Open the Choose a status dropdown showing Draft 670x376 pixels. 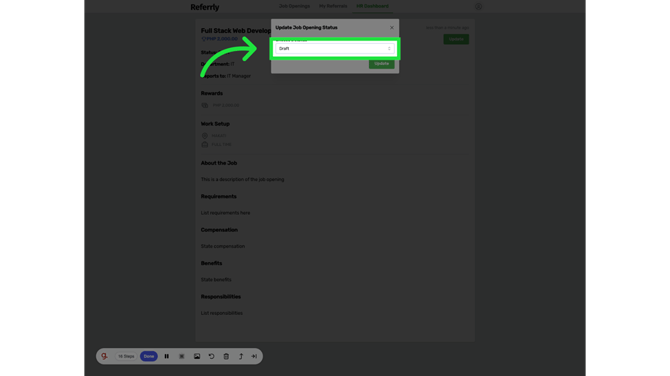click(x=335, y=49)
